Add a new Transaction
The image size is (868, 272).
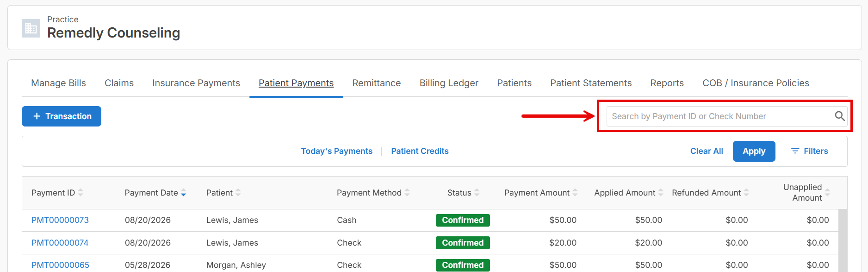62,116
